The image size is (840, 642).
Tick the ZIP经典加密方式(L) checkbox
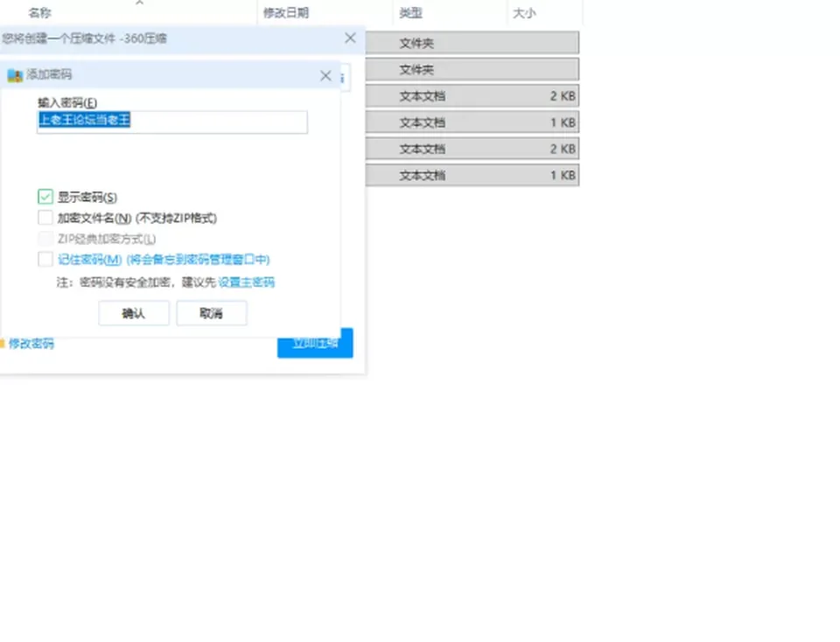click(x=45, y=239)
